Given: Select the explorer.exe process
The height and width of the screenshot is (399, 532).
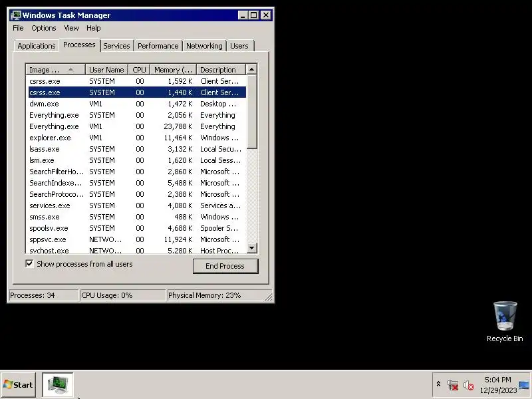Looking at the screenshot, I should pyautogui.click(x=137, y=138).
